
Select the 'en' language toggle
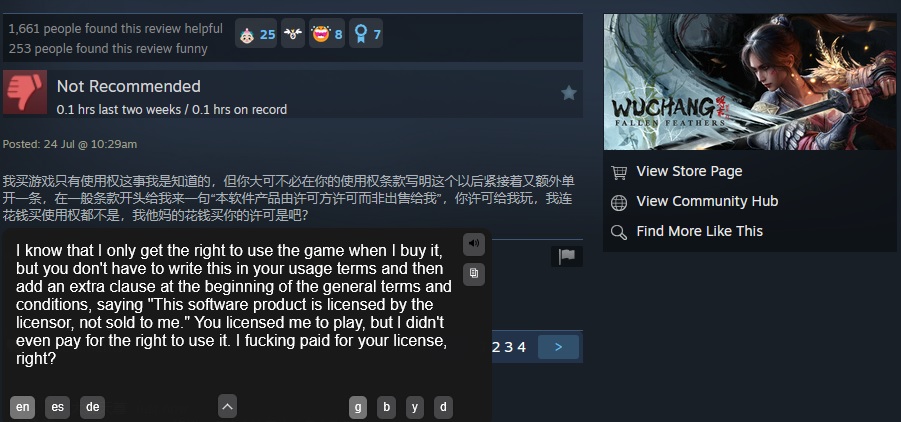pos(22,407)
